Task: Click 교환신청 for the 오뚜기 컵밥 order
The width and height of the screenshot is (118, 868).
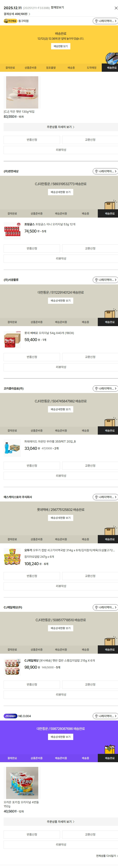Action: point(90,576)
